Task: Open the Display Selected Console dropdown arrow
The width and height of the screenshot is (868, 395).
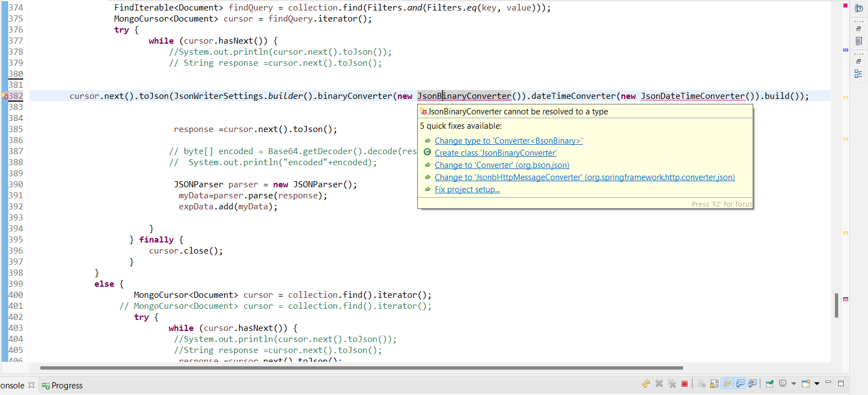Action: pos(794,383)
